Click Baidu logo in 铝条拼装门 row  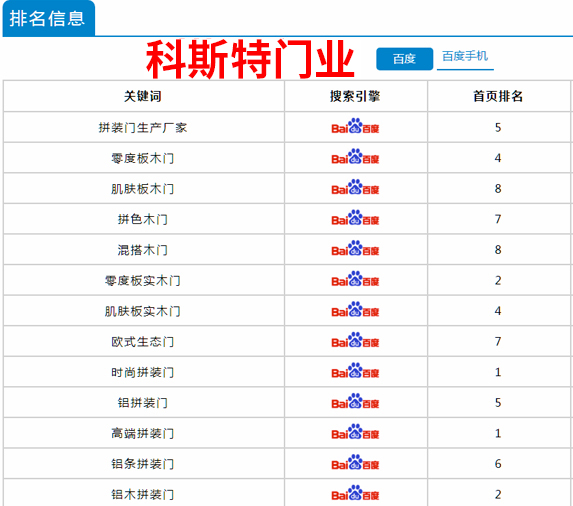tap(355, 463)
